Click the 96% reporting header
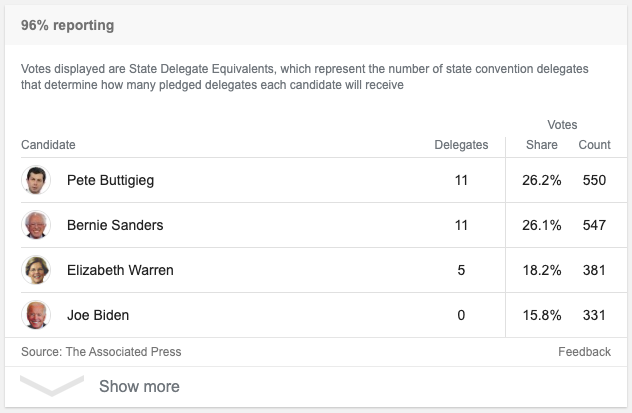 tap(68, 25)
